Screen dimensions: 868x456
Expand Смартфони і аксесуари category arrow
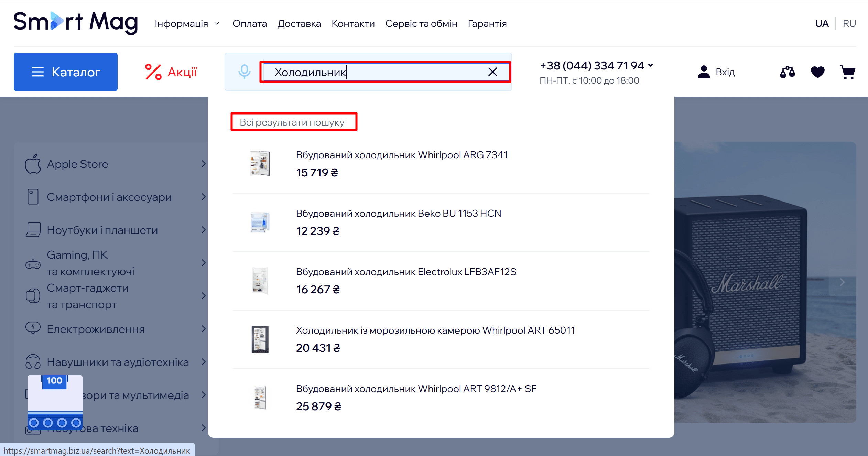(204, 197)
